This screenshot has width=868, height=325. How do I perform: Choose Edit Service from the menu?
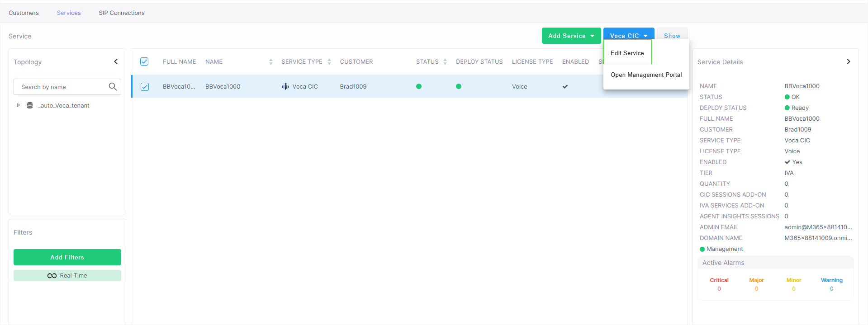tap(627, 53)
